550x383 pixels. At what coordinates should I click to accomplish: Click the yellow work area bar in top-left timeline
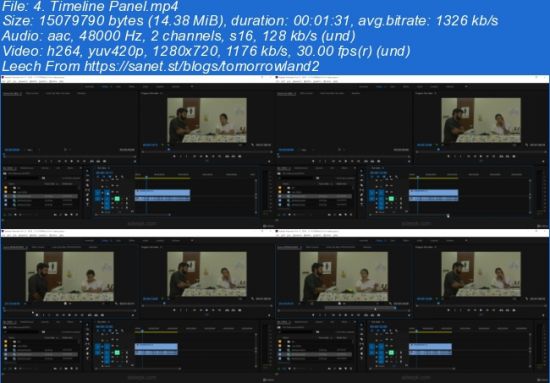click(163, 179)
